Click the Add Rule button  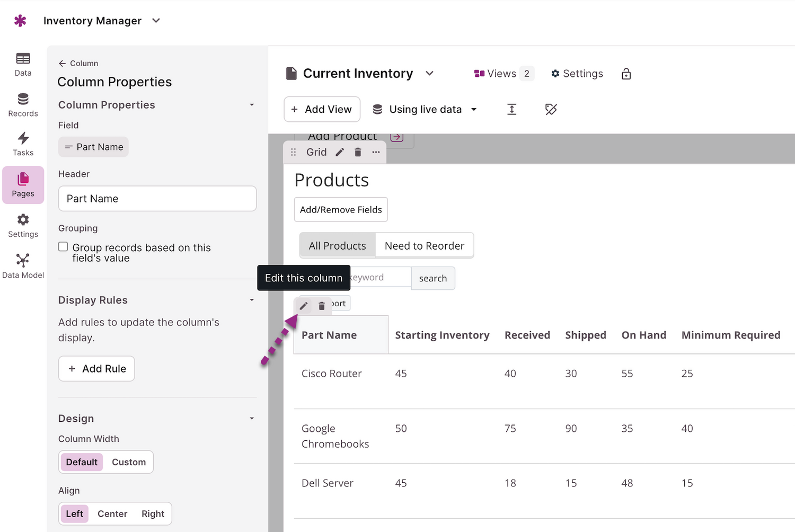pyautogui.click(x=96, y=369)
